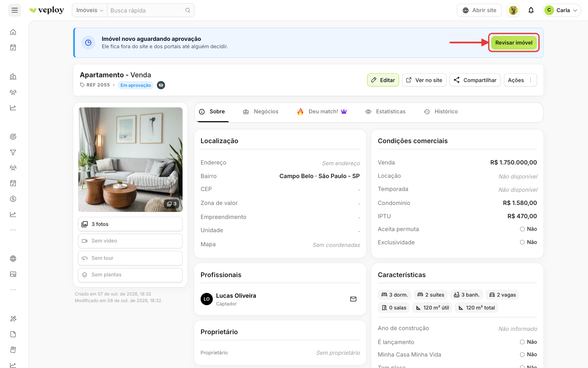Toggle the hidden-eye visibility badge near Em aprovação

[161, 85]
